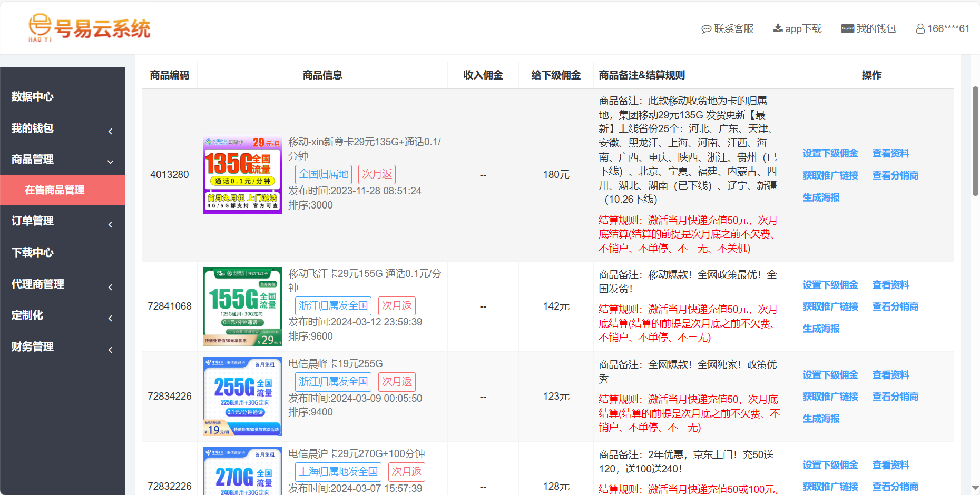Click the chat bubble icon beside 联系客服
This screenshot has height=495, width=980.
tap(706, 29)
